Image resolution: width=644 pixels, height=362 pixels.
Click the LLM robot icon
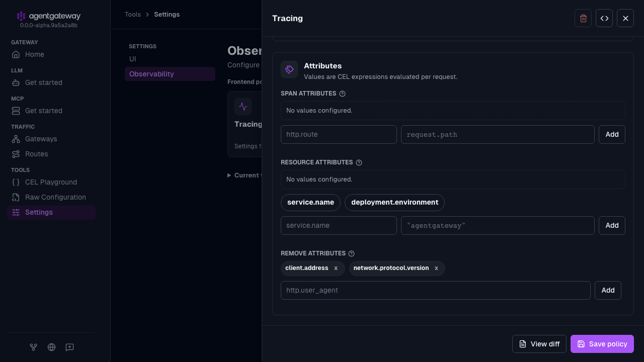[16, 82]
